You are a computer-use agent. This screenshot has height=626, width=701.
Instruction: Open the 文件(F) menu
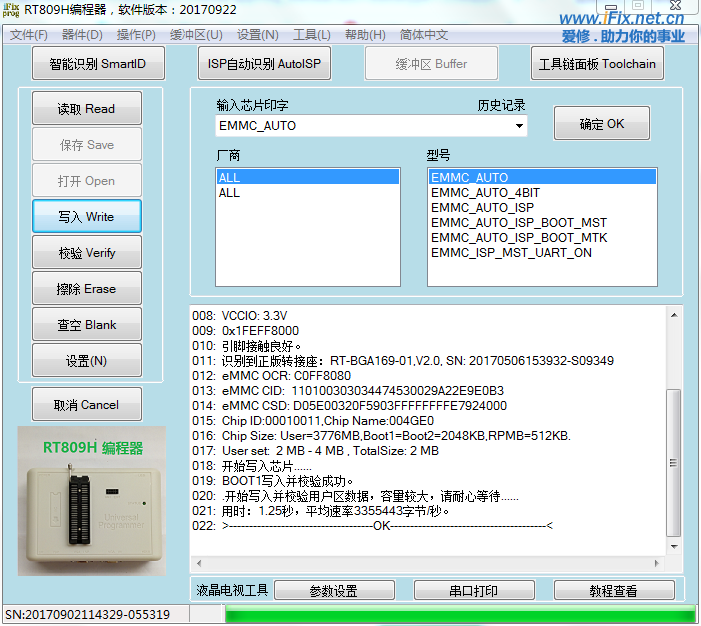[x=29, y=35]
